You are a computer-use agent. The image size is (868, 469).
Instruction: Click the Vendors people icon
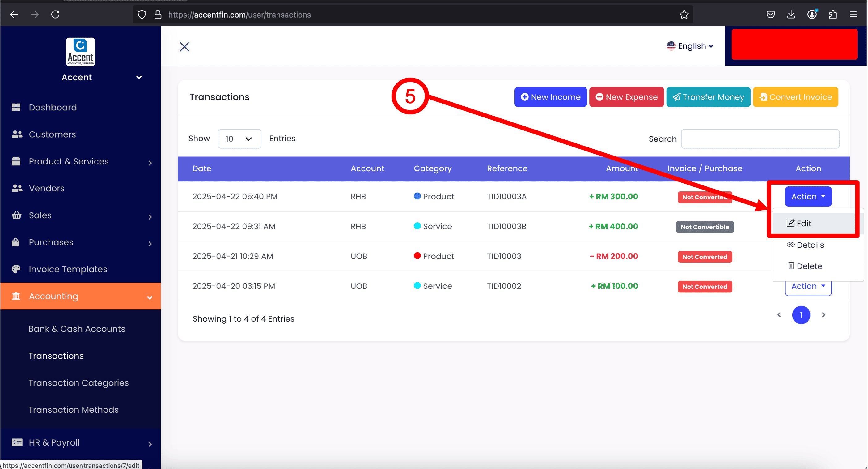click(x=16, y=188)
